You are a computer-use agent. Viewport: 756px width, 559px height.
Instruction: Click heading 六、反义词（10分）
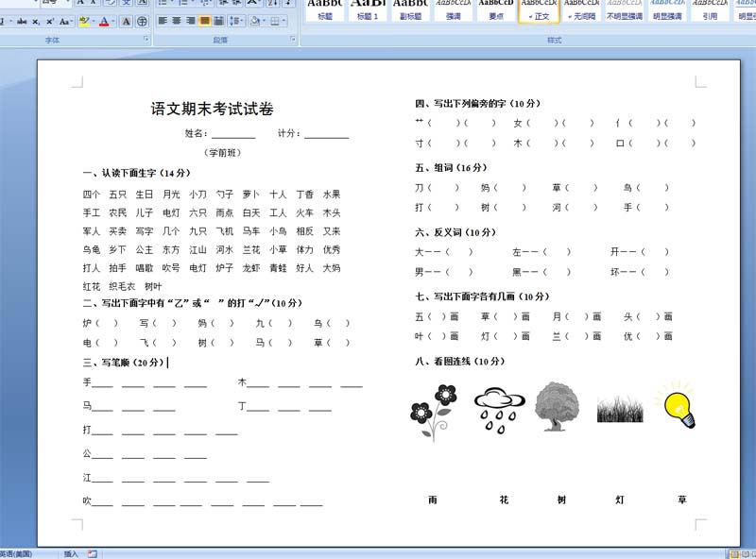point(455,232)
